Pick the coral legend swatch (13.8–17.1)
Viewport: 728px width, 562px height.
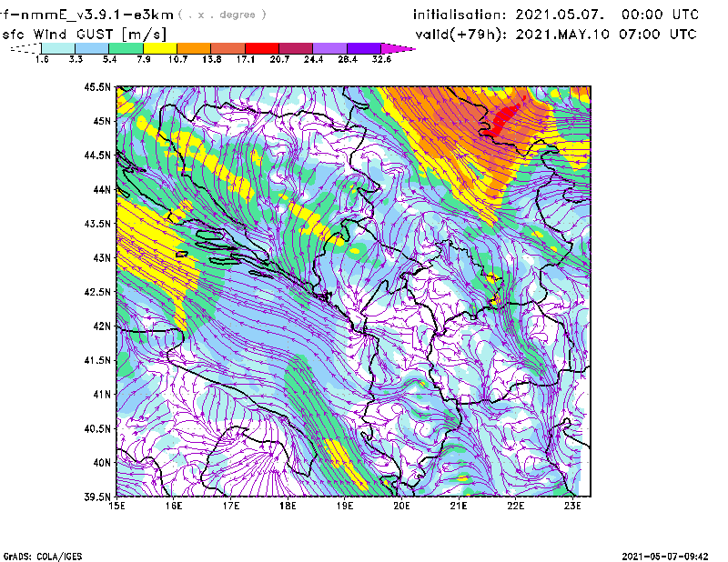(x=228, y=48)
